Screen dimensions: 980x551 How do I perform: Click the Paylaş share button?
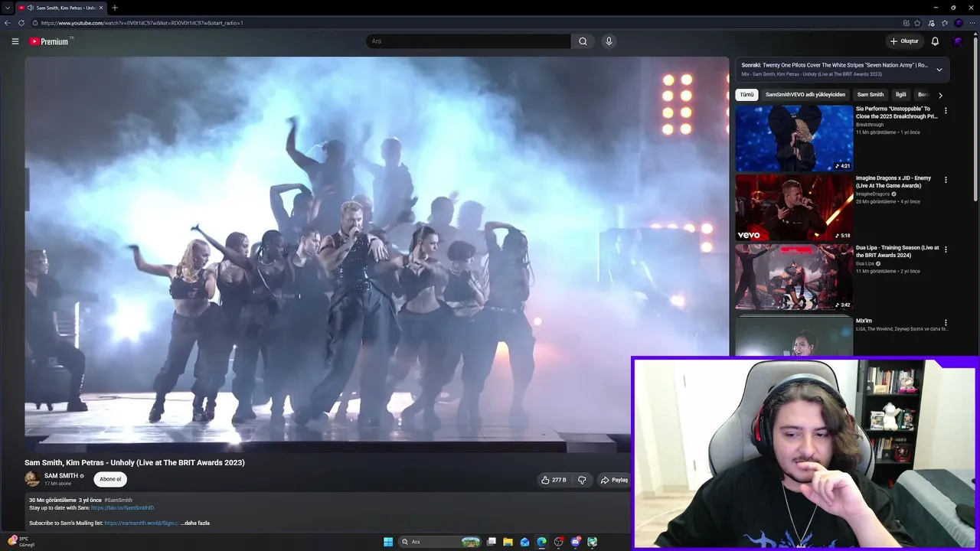[x=613, y=480]
